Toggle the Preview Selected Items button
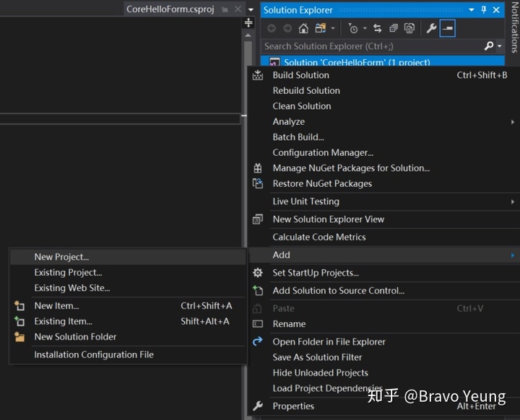The width and height of the screenshot is (520, 420). click(x=447, y=29)
